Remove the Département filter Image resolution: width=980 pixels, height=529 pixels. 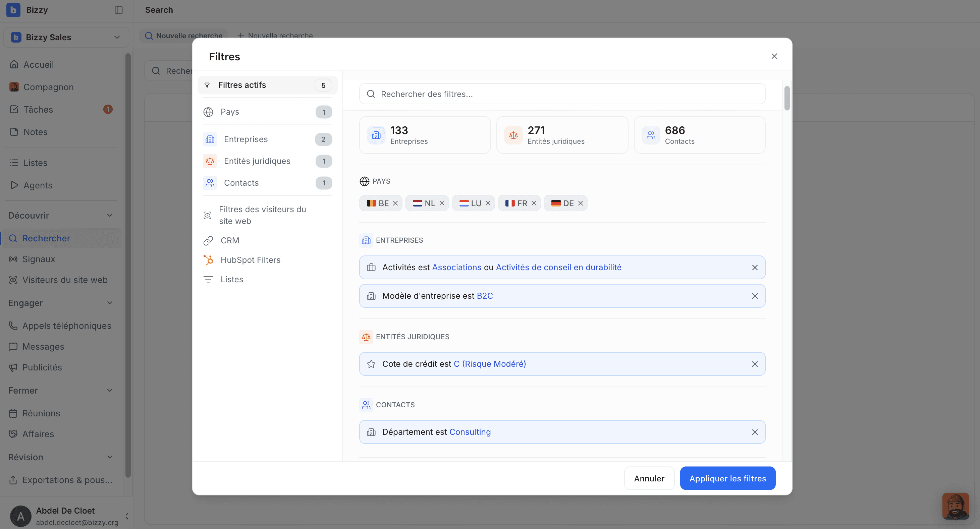(x=755, y=432)
